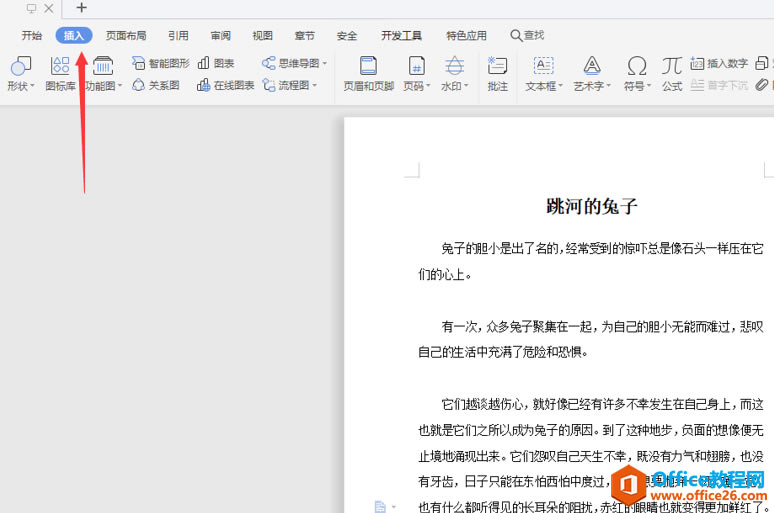Viewport: 774px width, 513px height.
Task: Switch to the 视图 tab
Action: [263, 36]
